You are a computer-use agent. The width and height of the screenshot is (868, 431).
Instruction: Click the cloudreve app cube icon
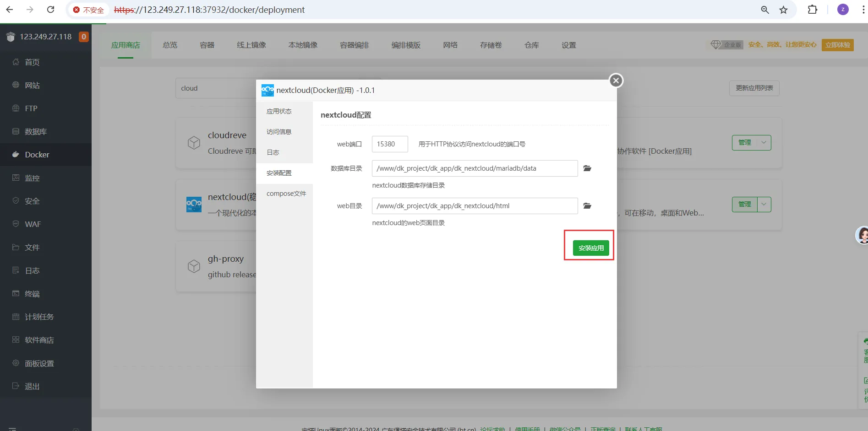pyautogui.click(x=194, y=143)
